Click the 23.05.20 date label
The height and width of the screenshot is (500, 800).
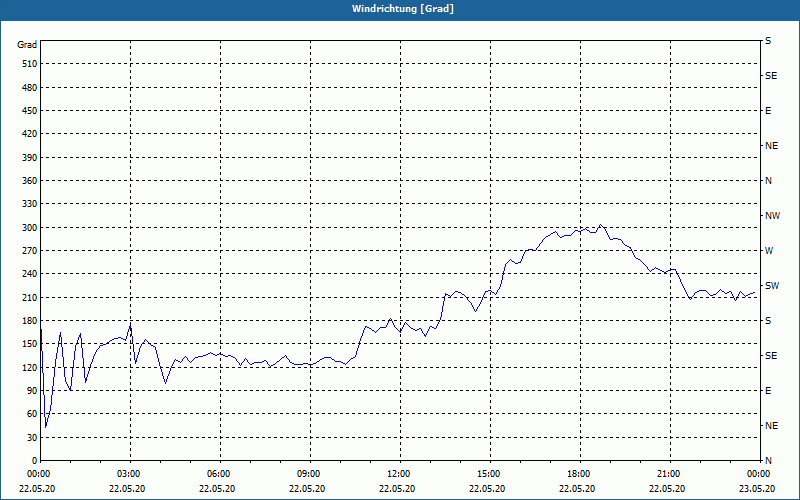(x=757, y=489)
